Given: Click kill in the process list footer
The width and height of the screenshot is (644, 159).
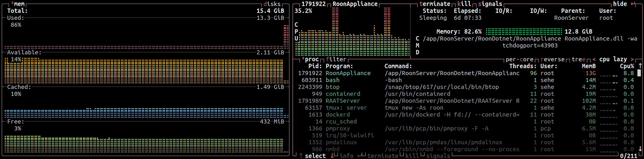Looking at the screenshot, I should pos(412,156).
